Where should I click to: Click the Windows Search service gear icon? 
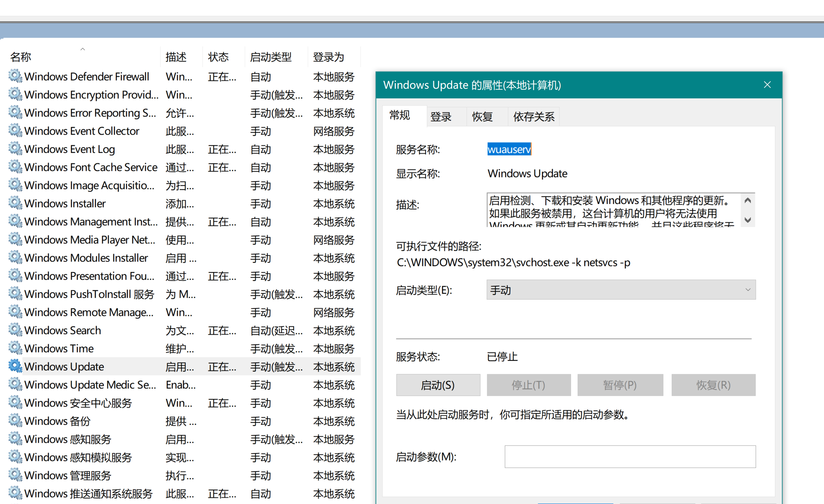[15, 330]
